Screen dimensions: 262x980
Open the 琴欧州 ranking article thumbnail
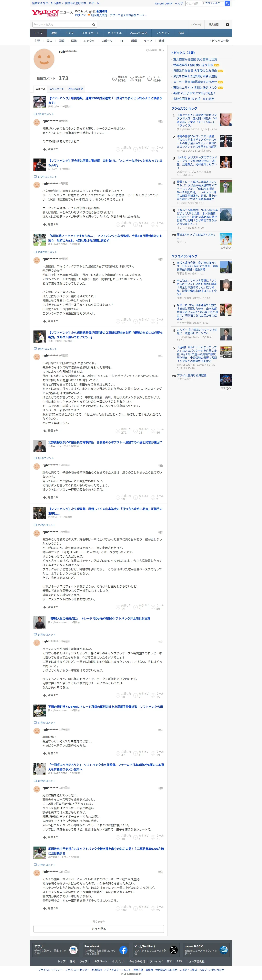coord(226,119)
